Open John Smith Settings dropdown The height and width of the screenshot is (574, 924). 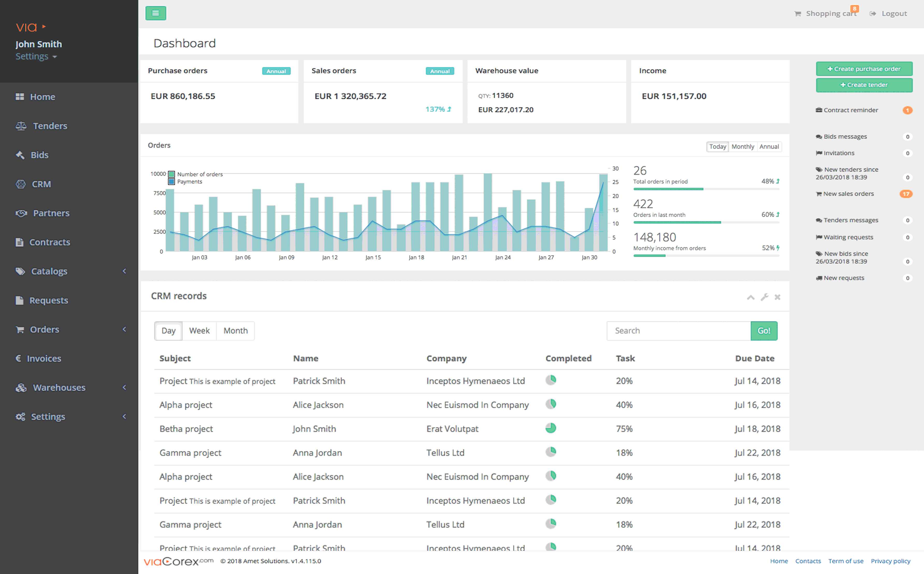pyautogui.click(x=36, y=56)
